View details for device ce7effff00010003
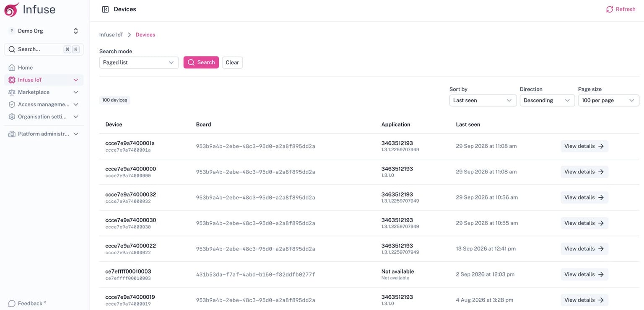This screenshot has width=644, height=310. (x=584, y=274)
